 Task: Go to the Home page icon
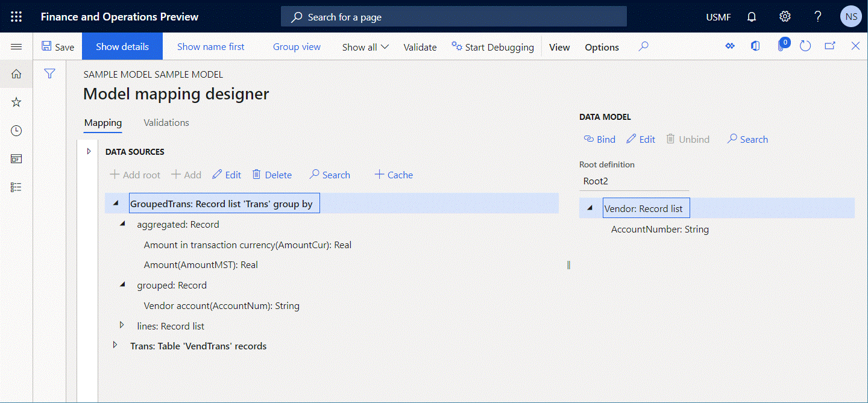click(16, 74)
